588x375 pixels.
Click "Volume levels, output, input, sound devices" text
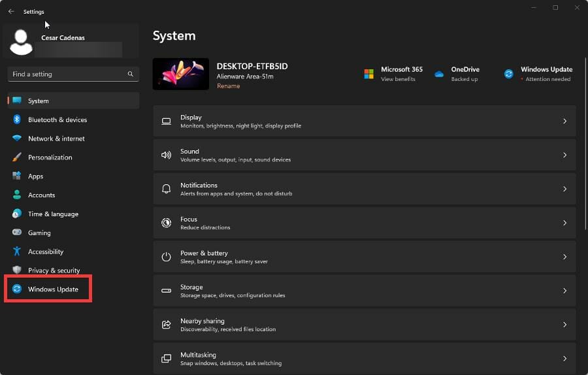235,160
